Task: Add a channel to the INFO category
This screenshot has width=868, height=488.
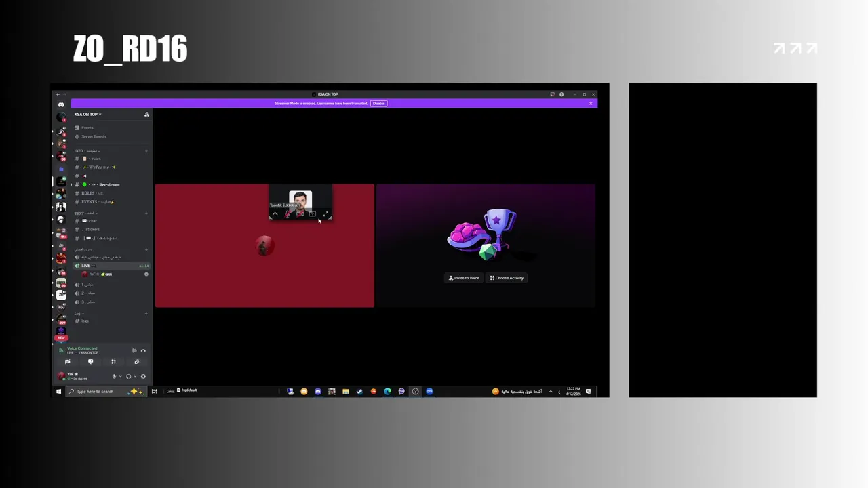Action: (146, 151)
